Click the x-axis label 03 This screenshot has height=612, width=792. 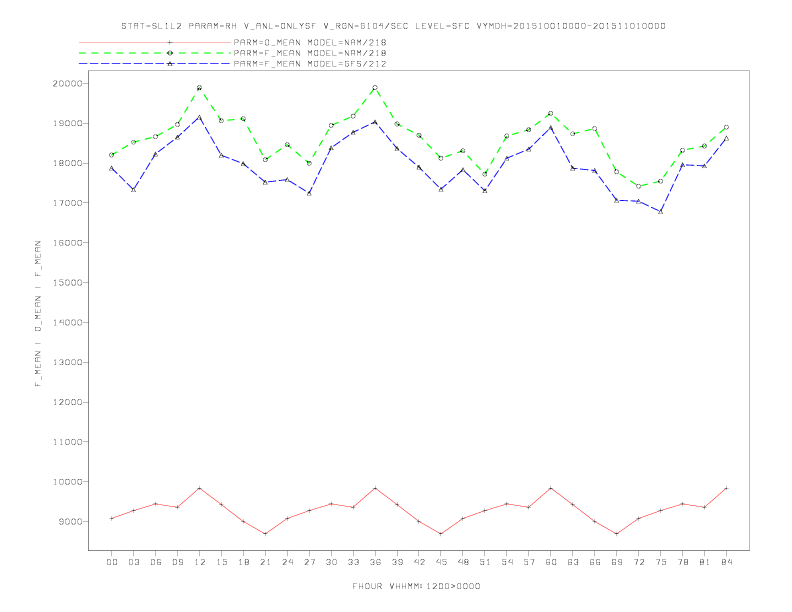134,562
